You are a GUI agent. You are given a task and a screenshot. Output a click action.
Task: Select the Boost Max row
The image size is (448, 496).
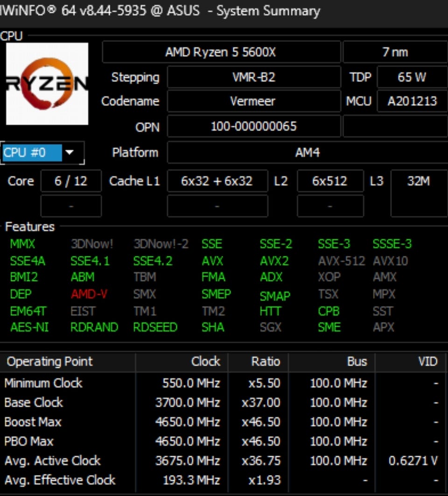223,422
